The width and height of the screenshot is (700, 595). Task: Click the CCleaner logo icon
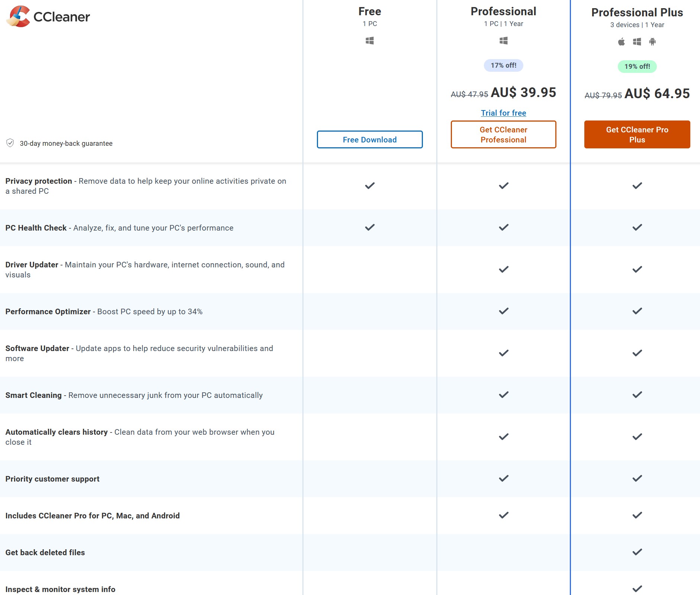[x=18, y=16]
